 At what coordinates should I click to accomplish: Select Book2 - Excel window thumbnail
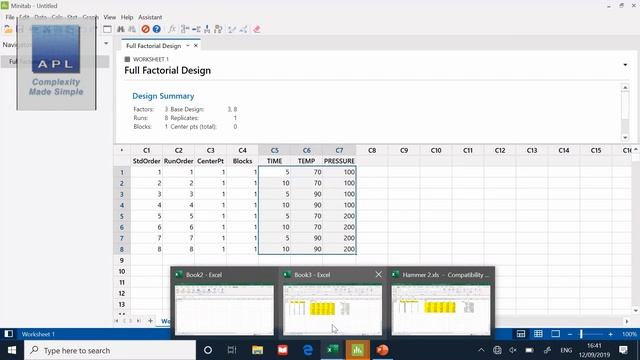(224, 302)
